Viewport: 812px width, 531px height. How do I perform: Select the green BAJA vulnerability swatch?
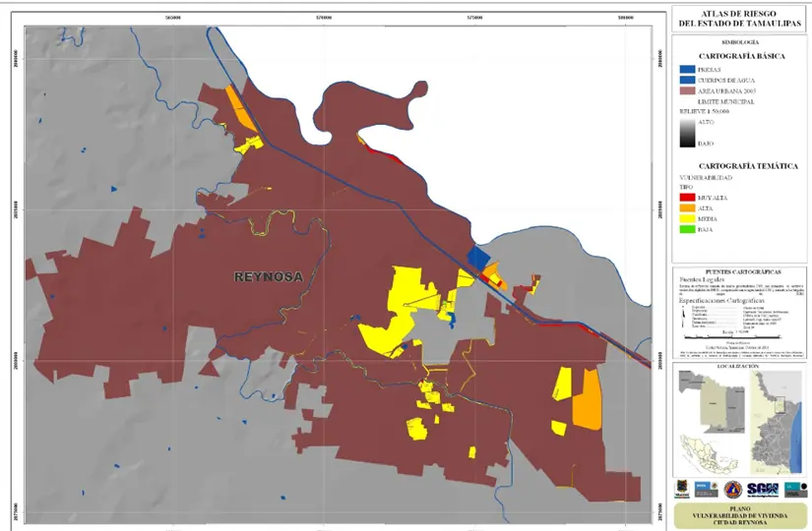click(686, 230)
